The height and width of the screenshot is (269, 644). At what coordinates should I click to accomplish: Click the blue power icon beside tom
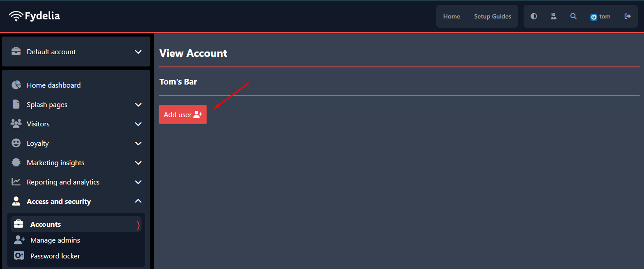[x=593, y=17]
